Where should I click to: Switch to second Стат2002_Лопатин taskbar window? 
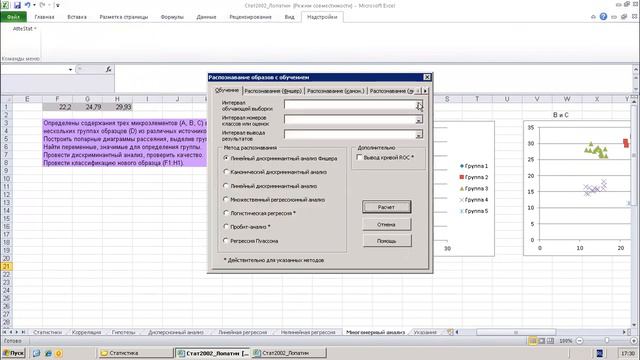[x=289, y=353]
